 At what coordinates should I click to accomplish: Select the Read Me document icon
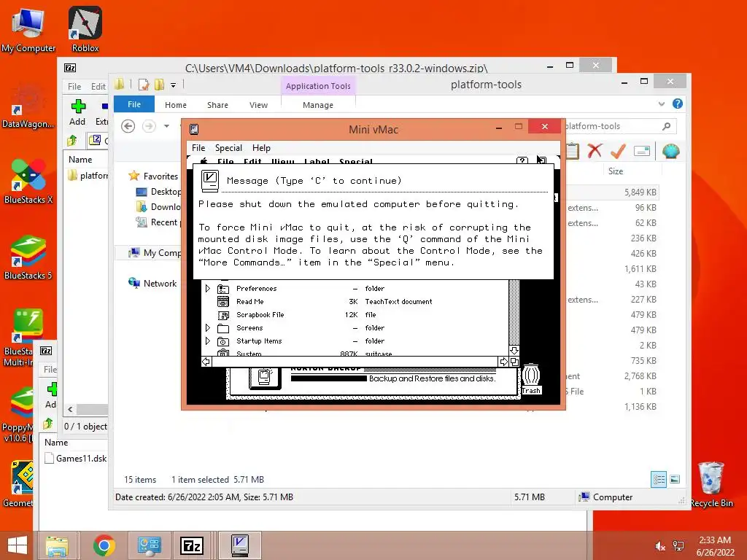[223, 301]
